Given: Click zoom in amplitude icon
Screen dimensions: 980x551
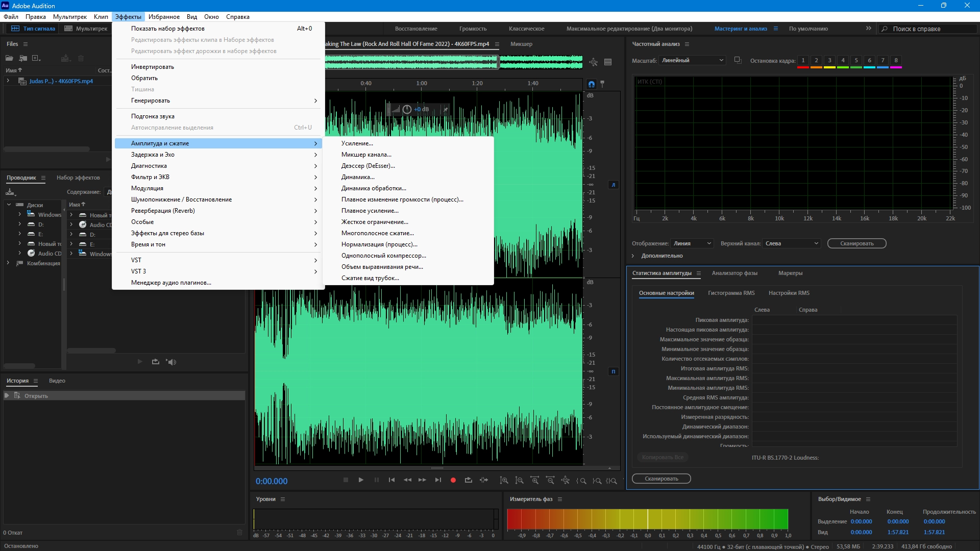Looking at the screenshot, I should pyautogui.click(x=504, y=480).
